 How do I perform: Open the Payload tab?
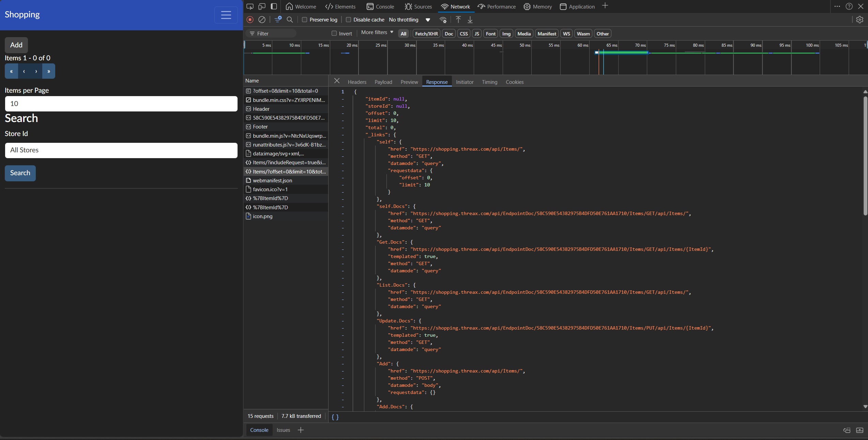click(x=383, y=82)
